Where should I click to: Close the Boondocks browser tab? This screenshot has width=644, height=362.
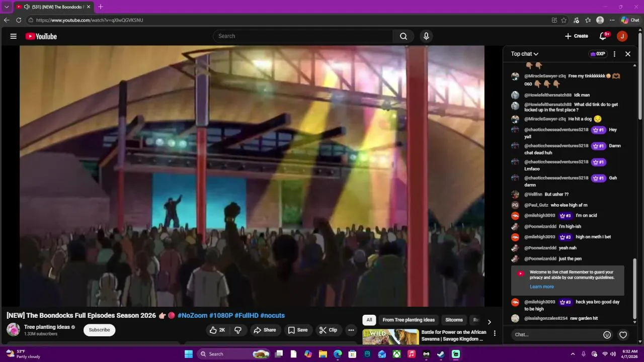(89, 7)
